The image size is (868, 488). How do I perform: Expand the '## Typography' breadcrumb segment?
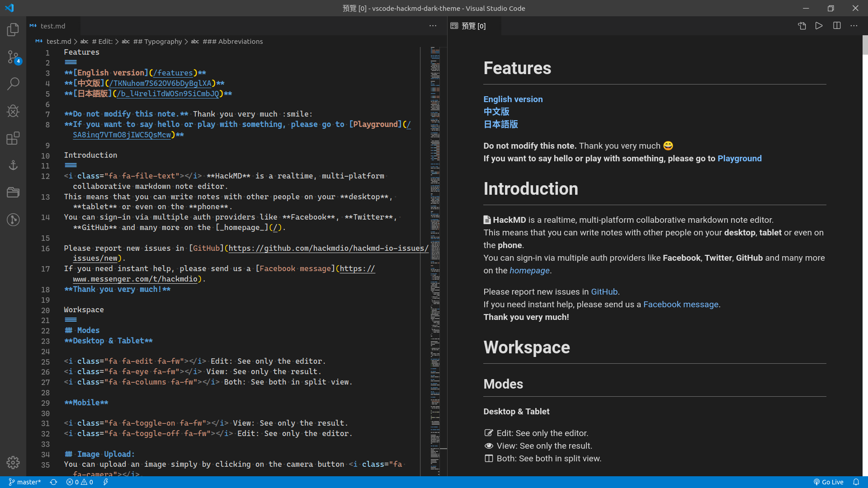pos(157,42)
